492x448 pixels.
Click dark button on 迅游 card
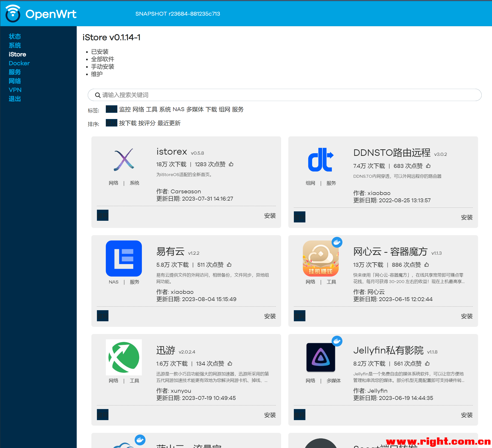click(102, 415)
